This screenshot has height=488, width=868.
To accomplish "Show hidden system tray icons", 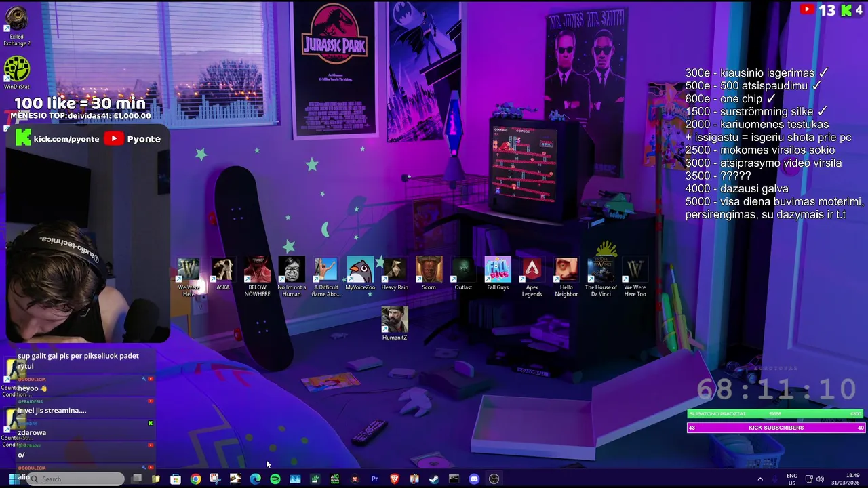I will click(x=760, y=479).
